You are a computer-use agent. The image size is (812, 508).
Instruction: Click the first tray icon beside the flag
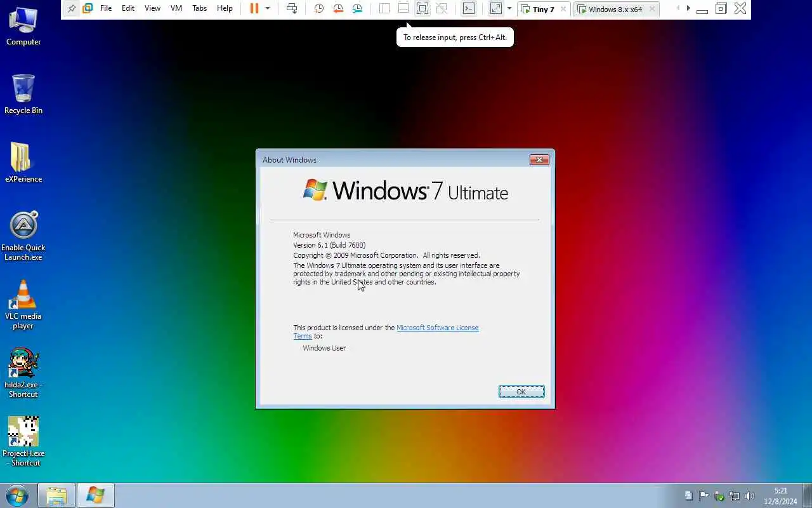[689, 496]
